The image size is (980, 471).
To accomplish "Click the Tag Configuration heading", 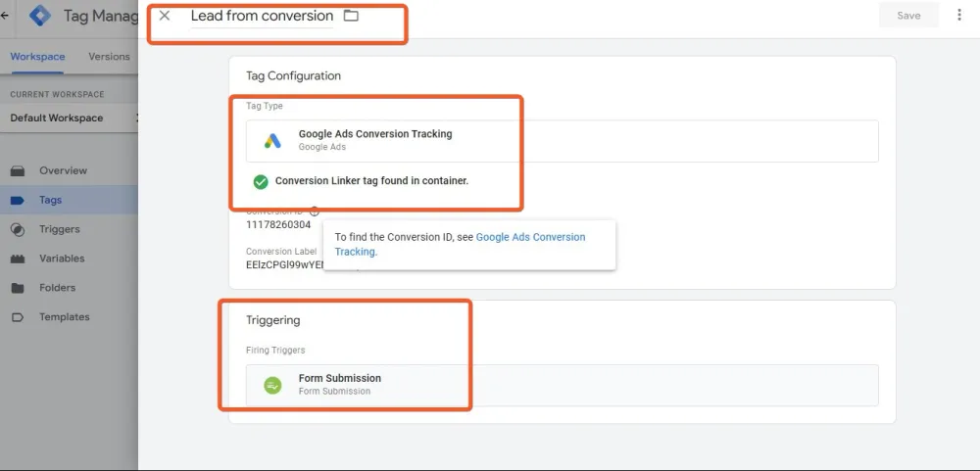I will click(293, 75).
